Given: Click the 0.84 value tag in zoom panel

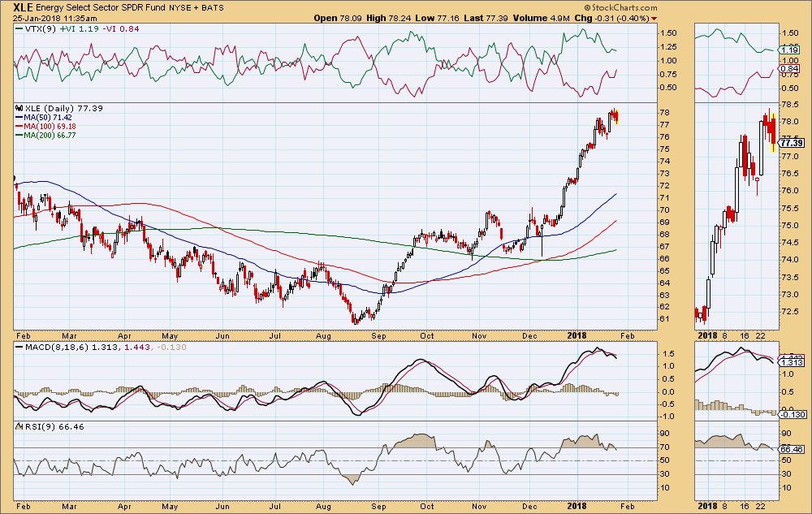Looking at the screenshot, I should [x=790, y=68].
